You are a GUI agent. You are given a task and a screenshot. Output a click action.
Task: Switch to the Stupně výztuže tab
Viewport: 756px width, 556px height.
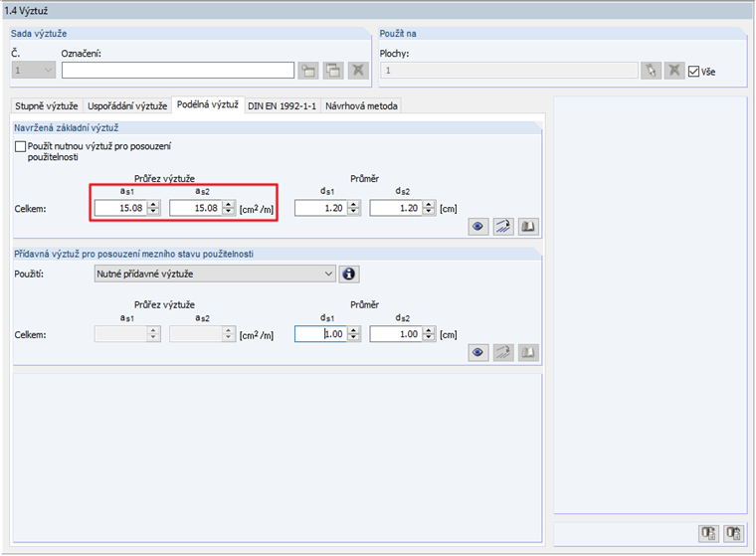point(47,106)
